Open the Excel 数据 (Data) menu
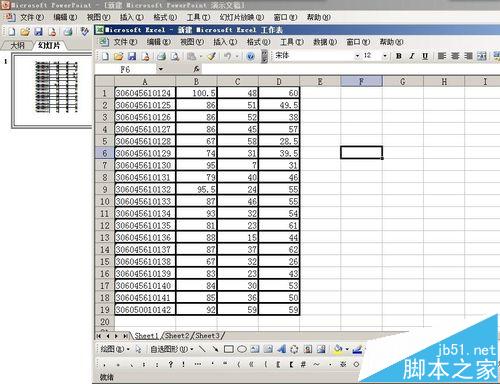Viewport: 500px width, 384px height. tap(325, 42)
